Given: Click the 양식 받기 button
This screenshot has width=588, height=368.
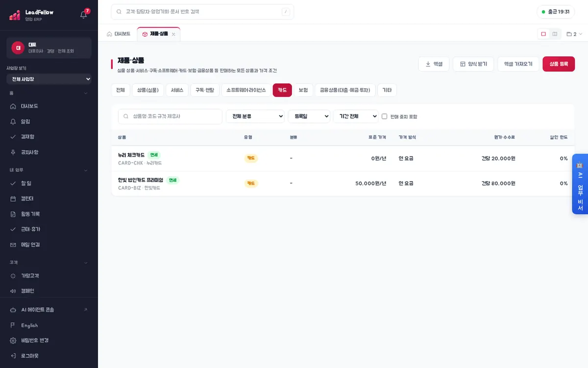Looking at the screenshot, I should (x=473, y=64).
